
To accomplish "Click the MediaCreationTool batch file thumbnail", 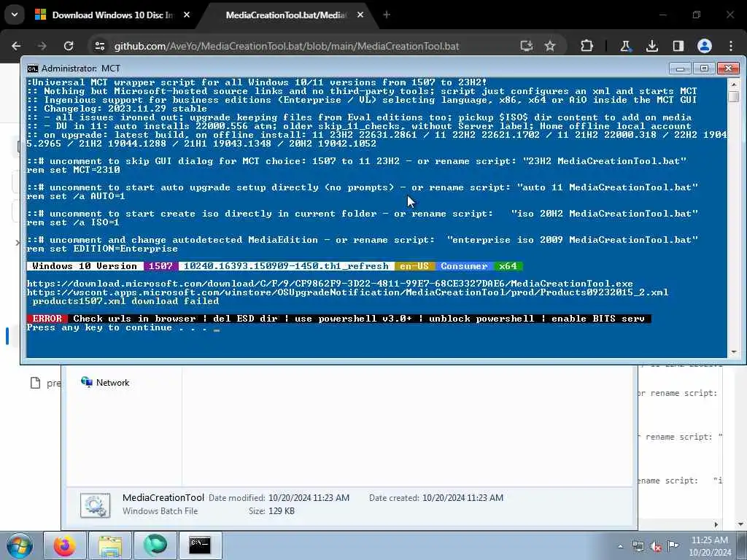I will 96,505.
